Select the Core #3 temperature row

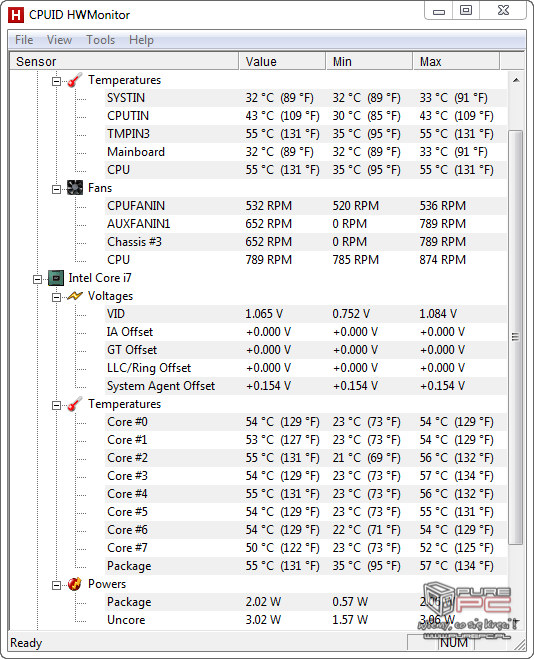pos(305,476)
